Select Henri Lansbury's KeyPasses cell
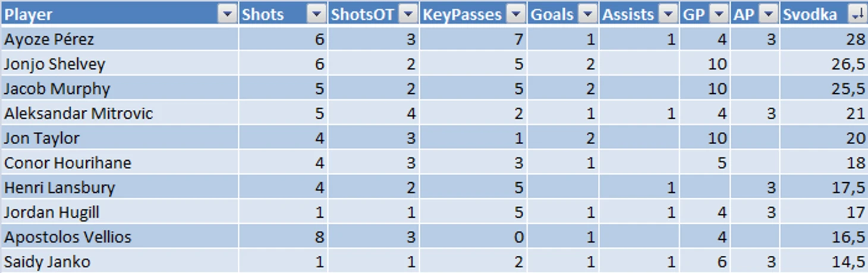868x273 pixels. point(474,187)
